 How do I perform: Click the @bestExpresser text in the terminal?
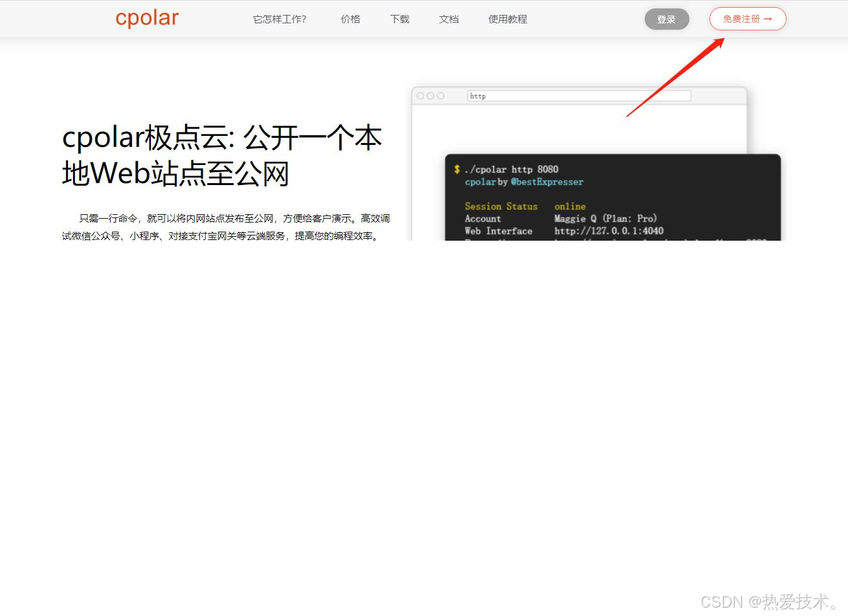pos(547,182)
